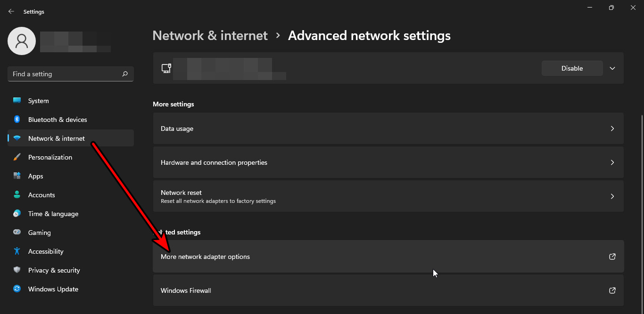Select the System icon in the sidebar
Viewport: 644px width, 314px height.
click(17, 100)
